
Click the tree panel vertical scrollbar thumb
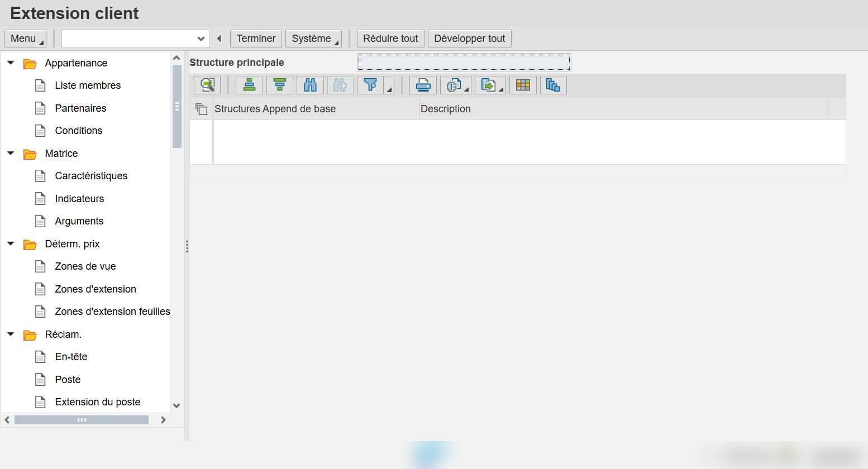177,107
